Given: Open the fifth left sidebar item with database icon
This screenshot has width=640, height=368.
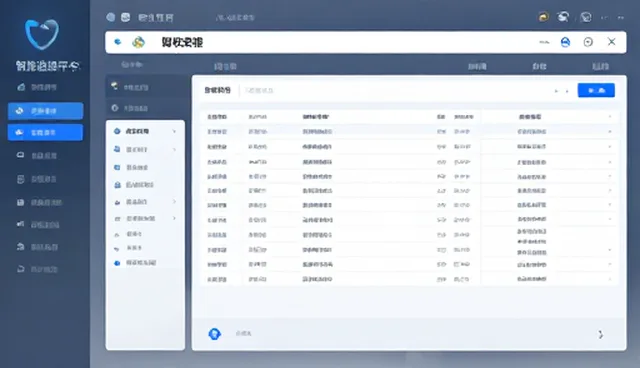Looking at the screenshot, I should [38, 179].
